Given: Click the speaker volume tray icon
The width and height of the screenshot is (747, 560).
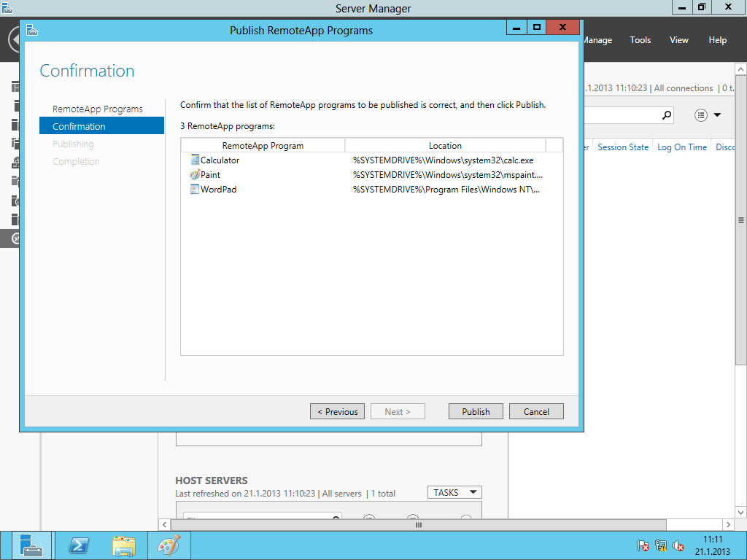Looking at the screenshot, I should click(x=678, y=545).
